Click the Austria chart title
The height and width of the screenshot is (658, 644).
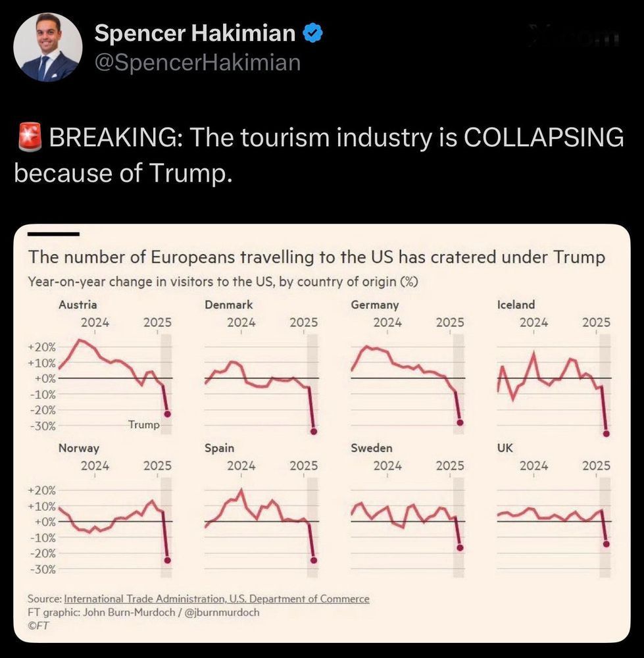pos(78,305)
